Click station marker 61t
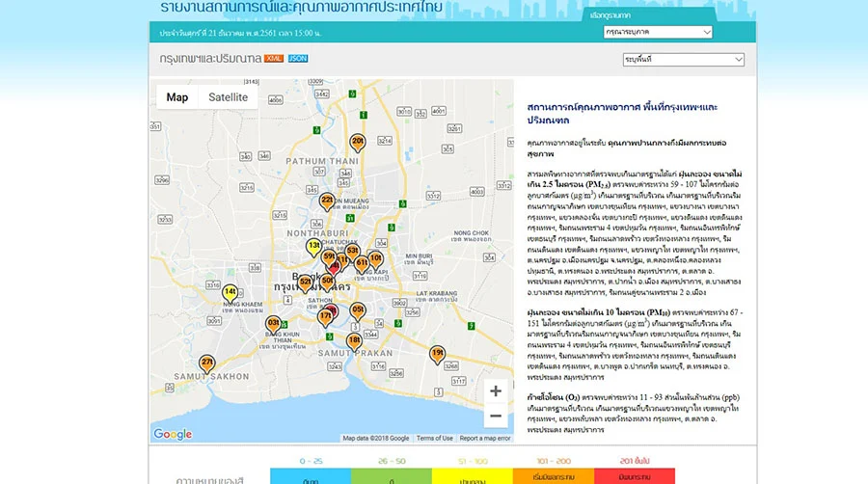 [x=362, y=264]
